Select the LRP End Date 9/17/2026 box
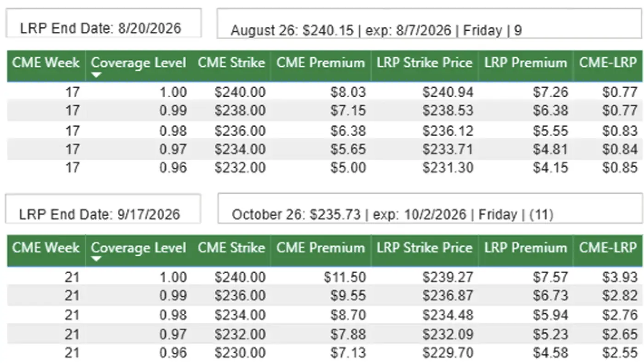The width and height of the screenshot is (644, 363). coord(103,208)
